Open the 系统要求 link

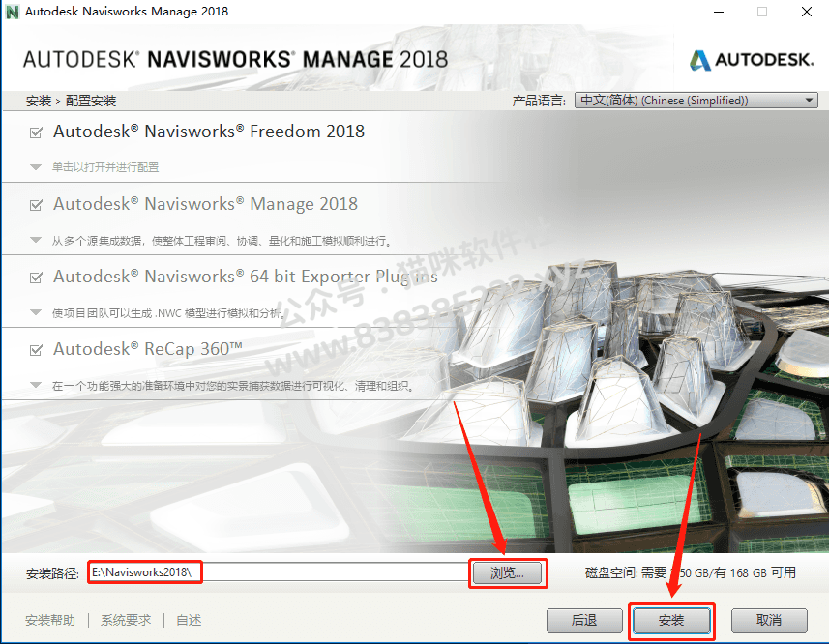click(126, 620)
